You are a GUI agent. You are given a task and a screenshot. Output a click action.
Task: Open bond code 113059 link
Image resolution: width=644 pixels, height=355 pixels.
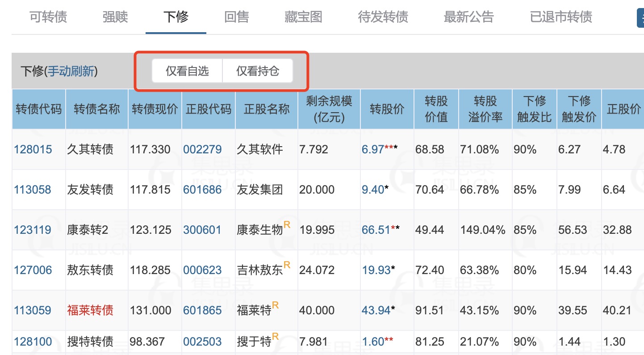pos(33,310)
